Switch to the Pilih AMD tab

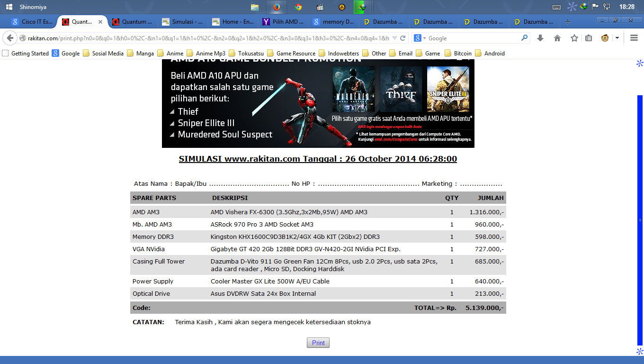(x=283, y=22)
